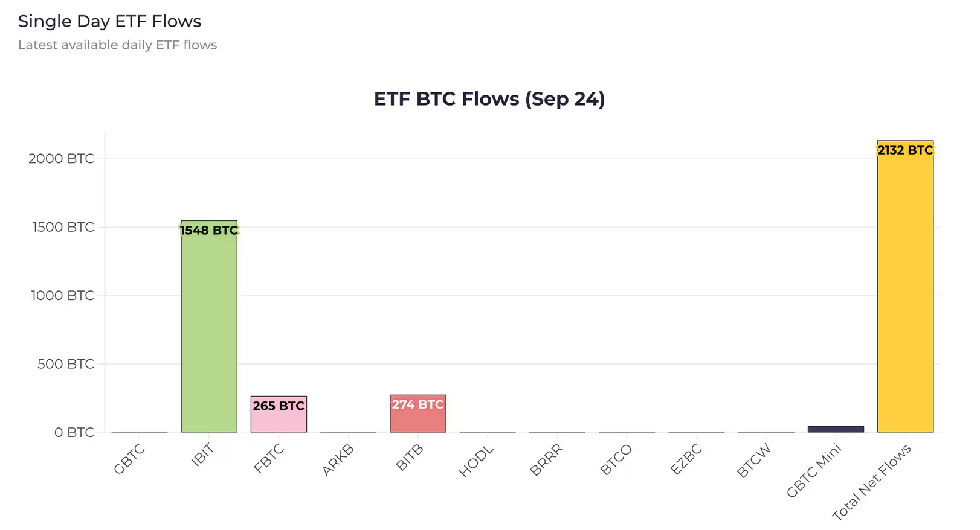The height and width of the screenshot is (530, 980).
Task: Click the EZBC axis label
Action: click(686, 459)
